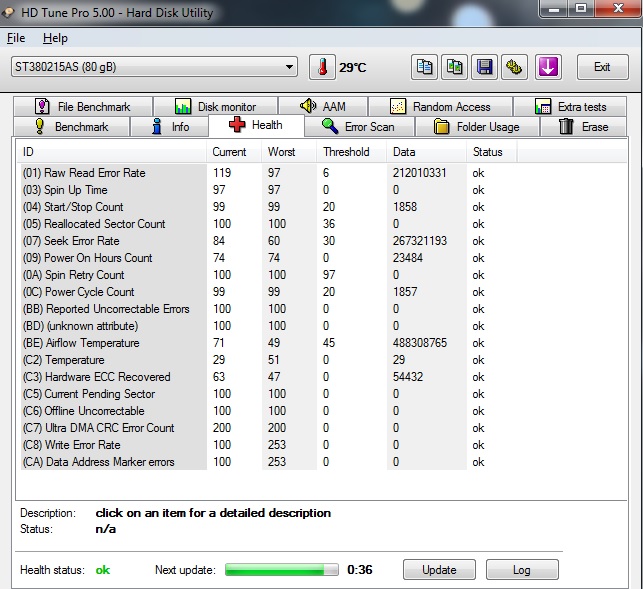The height and width of the screenshot is (589, 643).
Task: Click the copy screenshot to clipboard icon
Action: coord(454,67)
